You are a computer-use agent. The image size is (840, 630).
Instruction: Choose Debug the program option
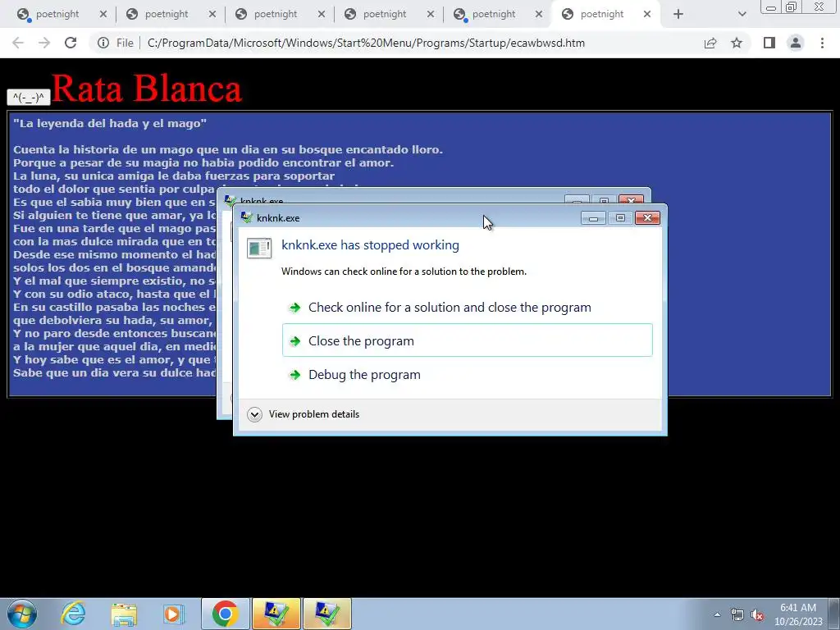[467, 374]
